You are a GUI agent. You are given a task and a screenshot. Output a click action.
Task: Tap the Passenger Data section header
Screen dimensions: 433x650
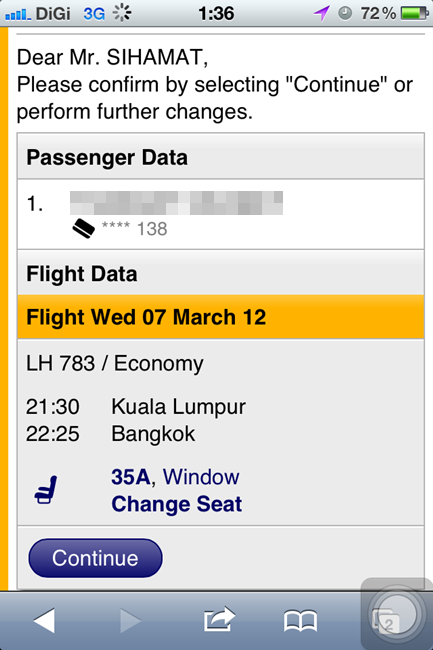(x=220, y=157)
